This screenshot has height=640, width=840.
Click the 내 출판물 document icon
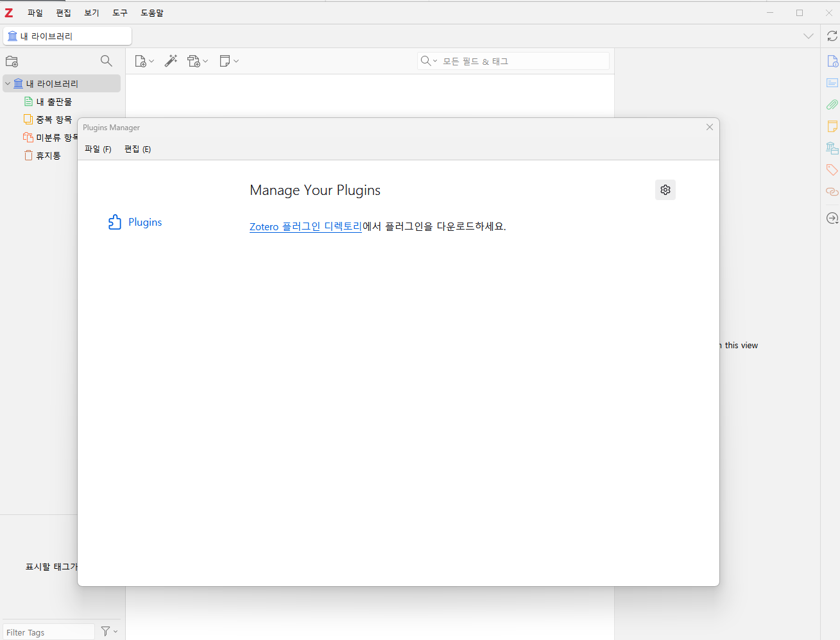tap(28, 101)
